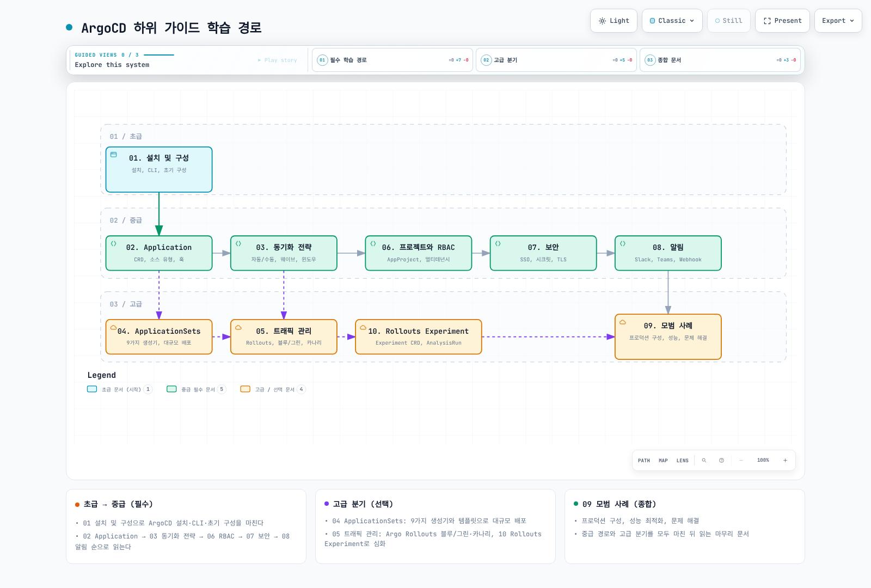Reset zoom via 100% label
871x588 pixels.
[763, 461]
